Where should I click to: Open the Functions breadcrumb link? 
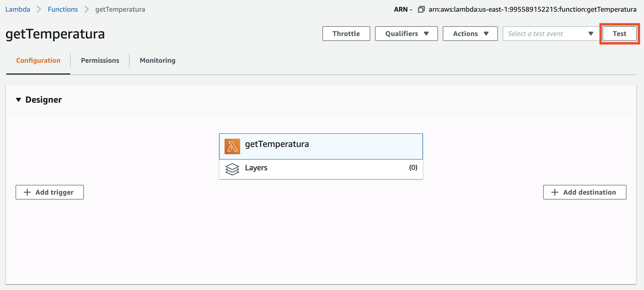[x=63, y=9]
